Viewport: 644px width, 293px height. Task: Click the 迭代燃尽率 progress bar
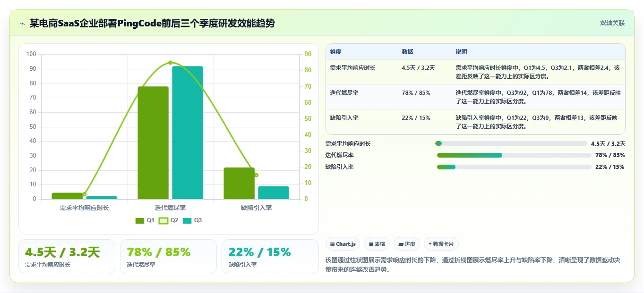pyautogui.click(x=514, y=155)
